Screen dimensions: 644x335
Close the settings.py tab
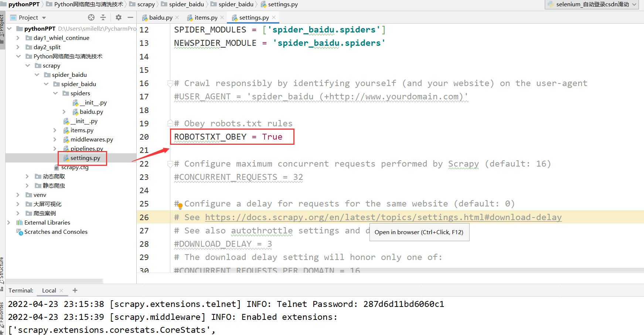pos(274,17)
